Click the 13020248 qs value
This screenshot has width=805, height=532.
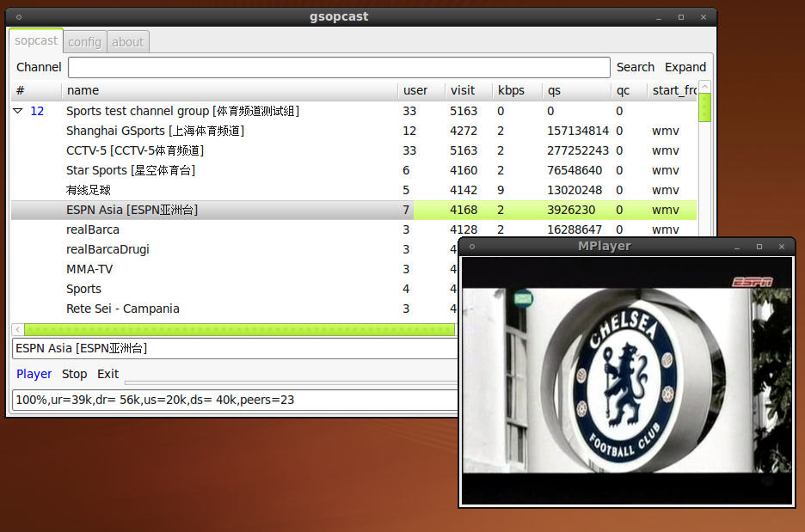[575, 190]
